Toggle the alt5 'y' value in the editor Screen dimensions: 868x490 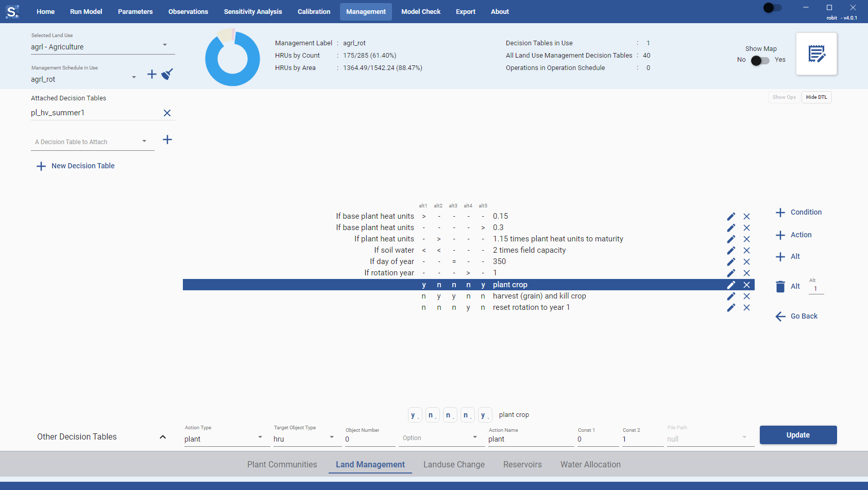[x=485, y=415]
